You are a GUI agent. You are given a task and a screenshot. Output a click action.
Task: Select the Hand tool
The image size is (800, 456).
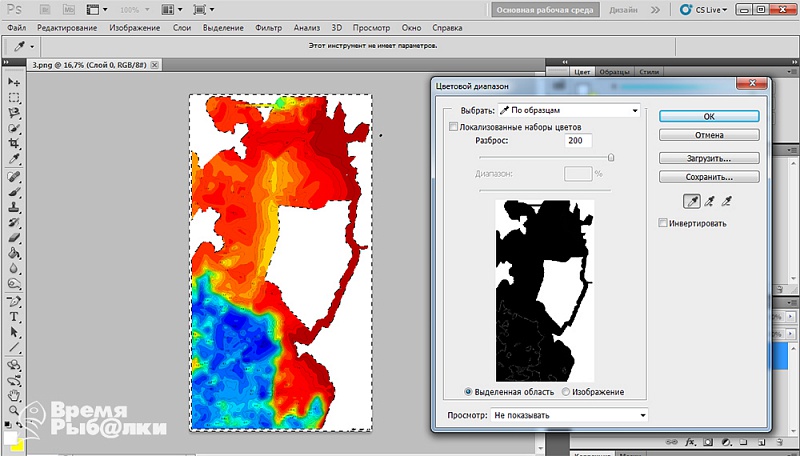pyautogui.click(x=14, y=395)
